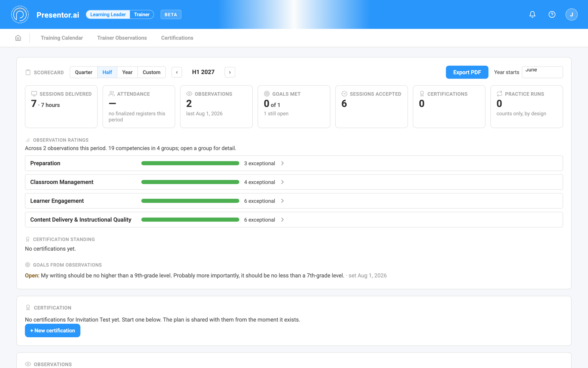Expand the Preparation group chevron
This screenshot has height=368, width=588.
(282, 163)
